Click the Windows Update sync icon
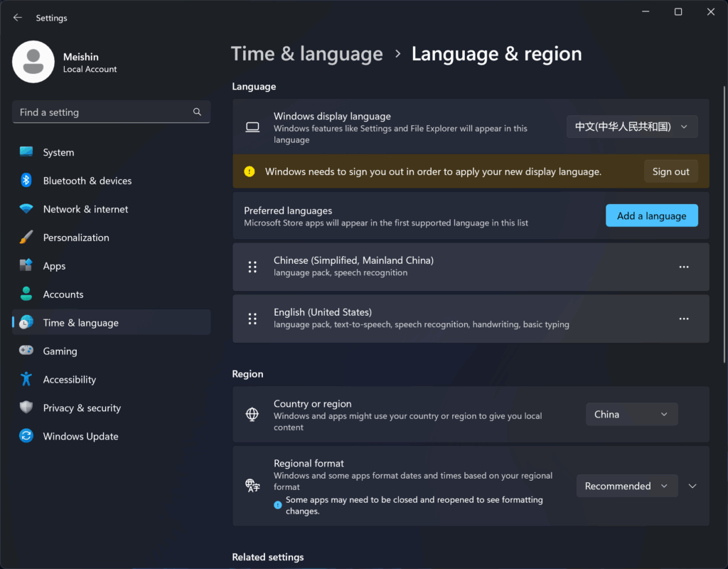This screenshot has width=728, height=569. pos(26,436)
